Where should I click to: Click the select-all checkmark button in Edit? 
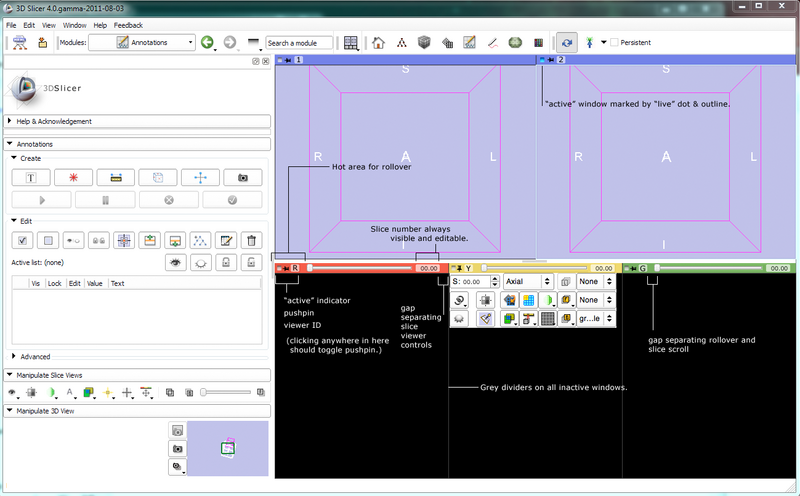click(x=22, y=240)
